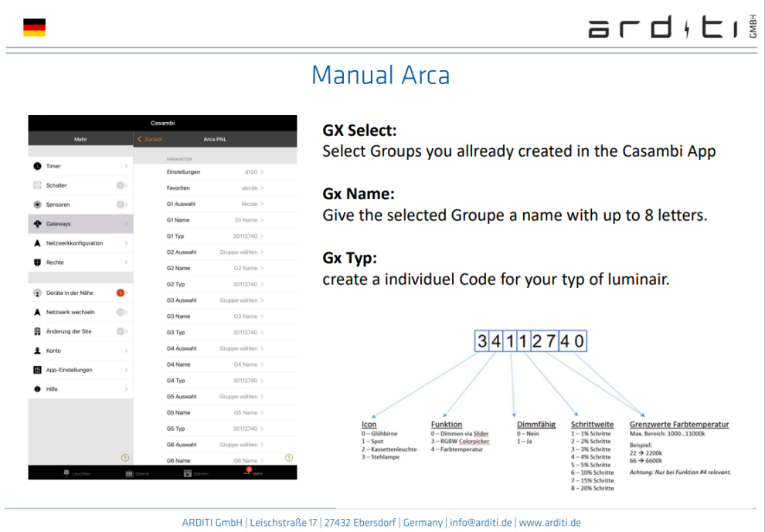Expand the Einstellungen row chevron
This screenshot has width=765, height=532.
click(x=262, y=172)
